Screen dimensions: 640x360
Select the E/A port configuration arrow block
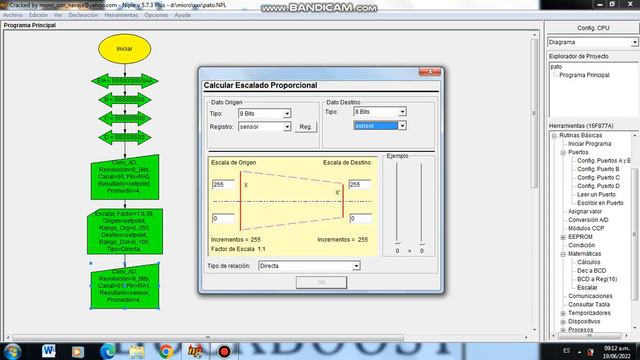pos(124,81)
